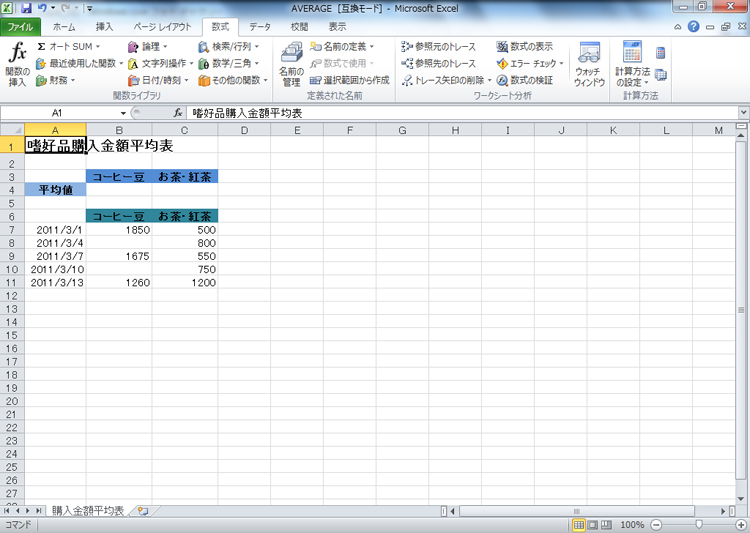
Task: Open Logical functions (論理) list
Action: coord(148,46)
